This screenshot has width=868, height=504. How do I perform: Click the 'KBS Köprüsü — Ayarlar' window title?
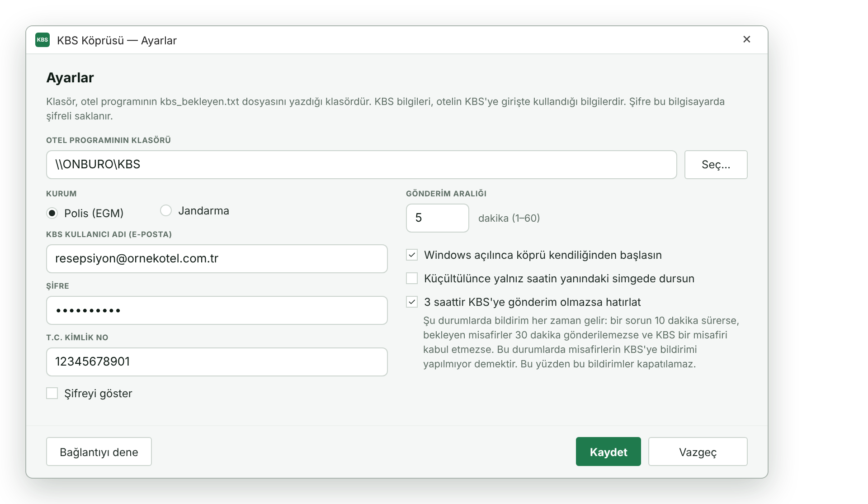(x=117, y=40)
